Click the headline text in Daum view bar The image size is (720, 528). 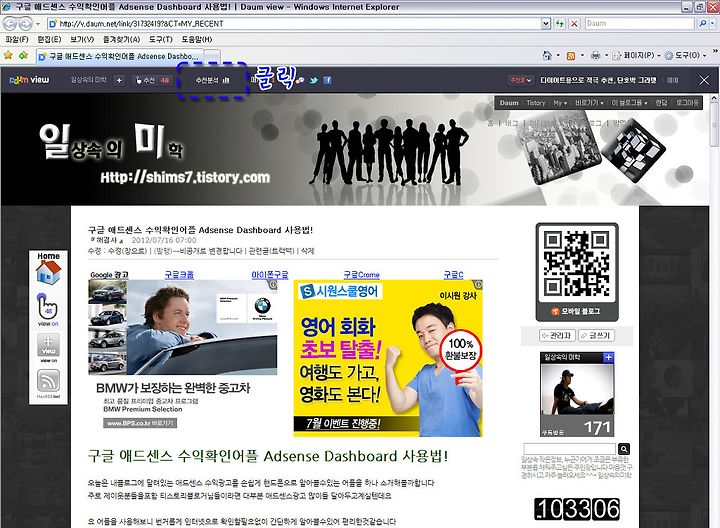(598, 80)
